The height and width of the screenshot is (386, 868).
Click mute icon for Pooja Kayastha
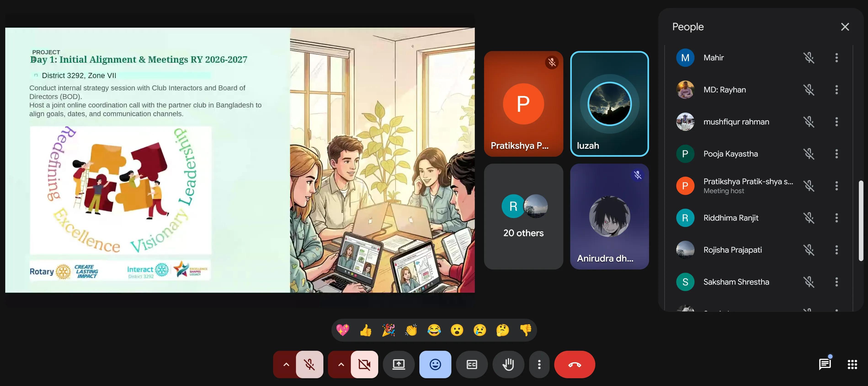click(x=809, y=154)
